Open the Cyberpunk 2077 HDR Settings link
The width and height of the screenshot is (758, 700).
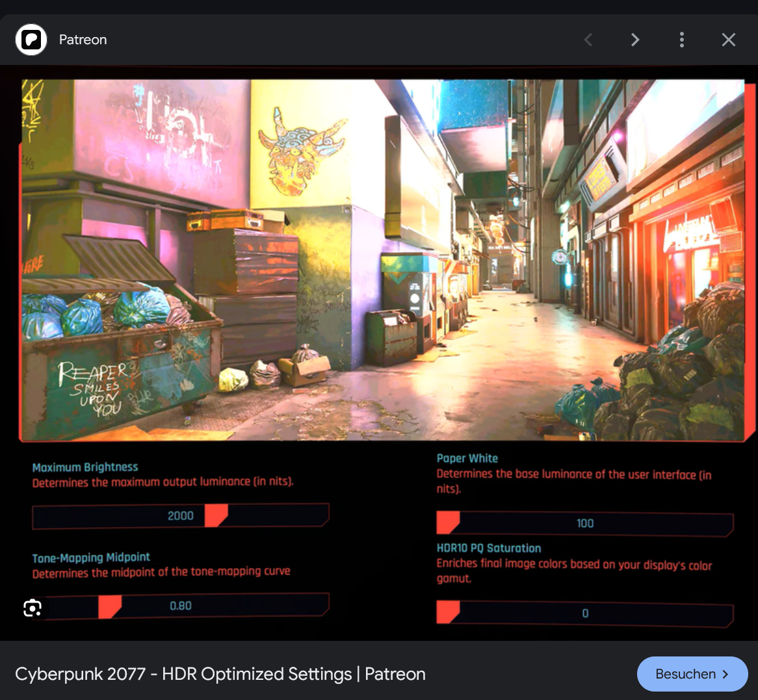click(x=221, y=674)
